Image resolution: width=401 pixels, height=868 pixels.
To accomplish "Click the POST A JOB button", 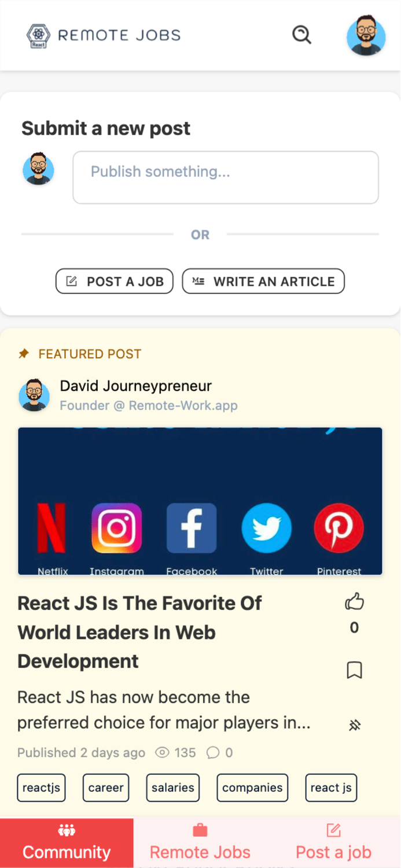I will point(114,281).
